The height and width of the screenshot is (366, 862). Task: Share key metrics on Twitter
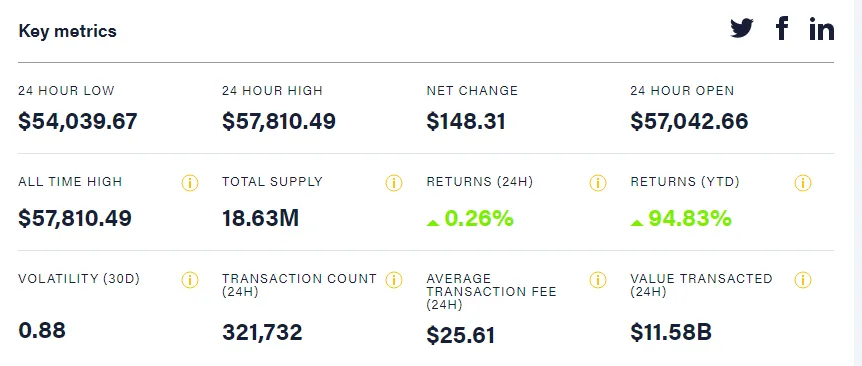coord(742,28)
